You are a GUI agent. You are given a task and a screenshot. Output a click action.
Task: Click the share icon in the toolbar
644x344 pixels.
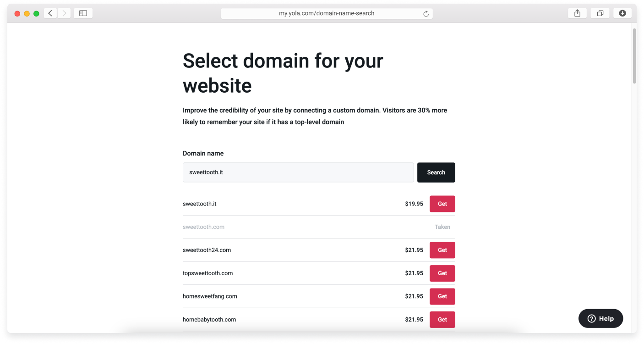click(x=577, y=13)
